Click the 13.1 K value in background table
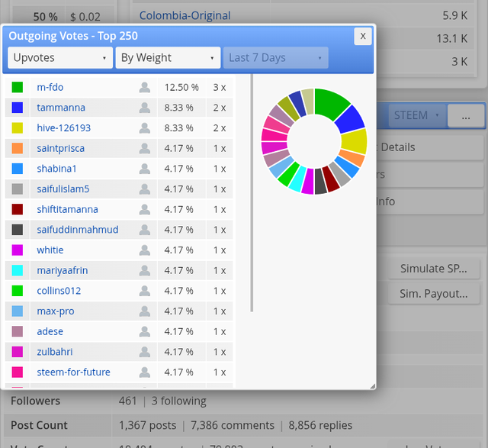Screen dimensions: 488x448 452,39
